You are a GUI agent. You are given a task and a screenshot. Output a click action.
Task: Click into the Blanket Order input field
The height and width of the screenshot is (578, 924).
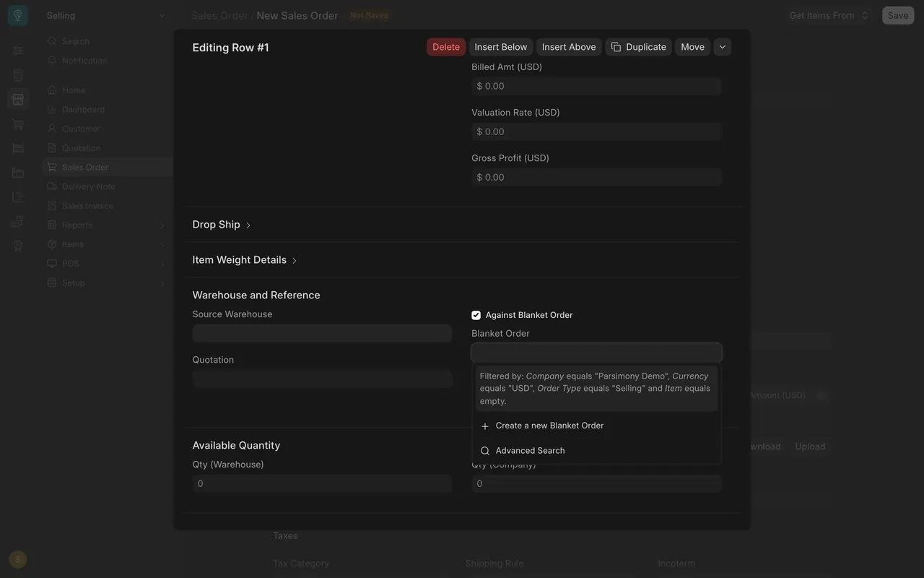(x=596, y=353)
